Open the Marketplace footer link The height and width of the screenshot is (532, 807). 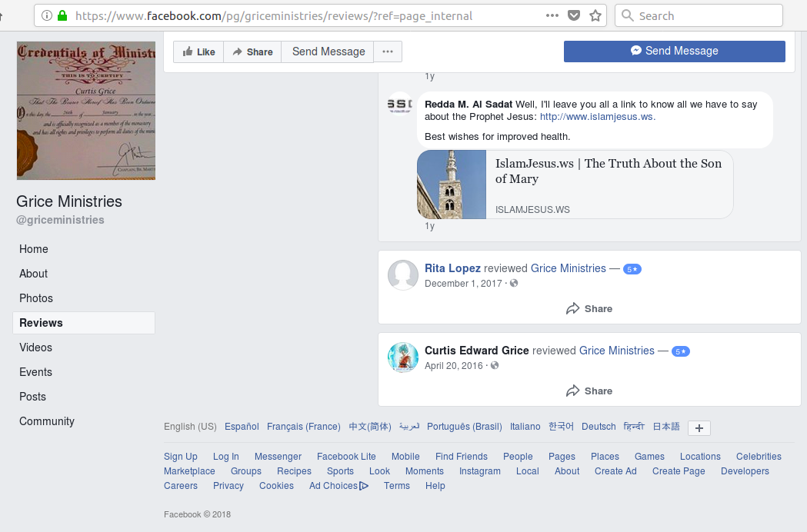189,471
